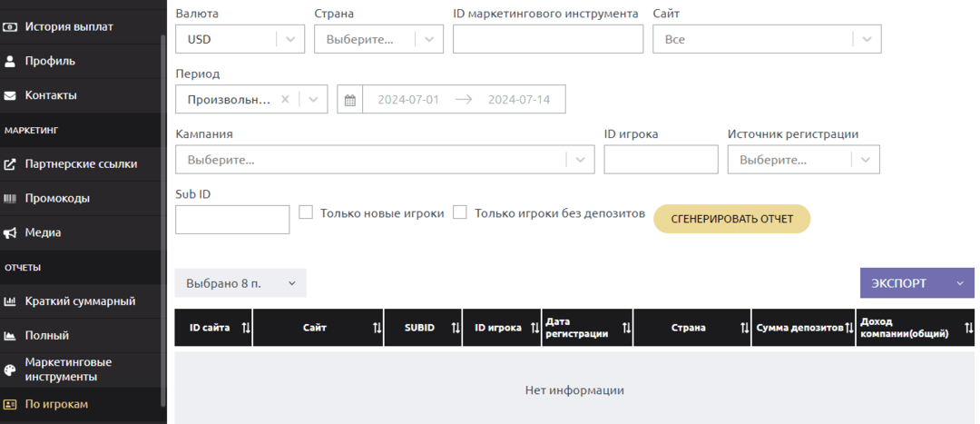This screenshot has height=424, width=980.
Task: Click the barcode icon beside Промокоды
Action: click(10, 198)
